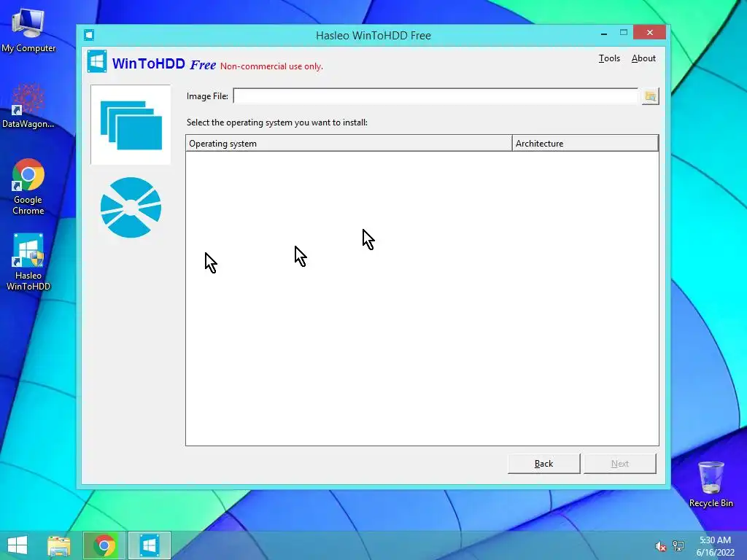Open the About menu
Image resolution: width=747 pixels, height=560 pixels.
coord(643,58)
